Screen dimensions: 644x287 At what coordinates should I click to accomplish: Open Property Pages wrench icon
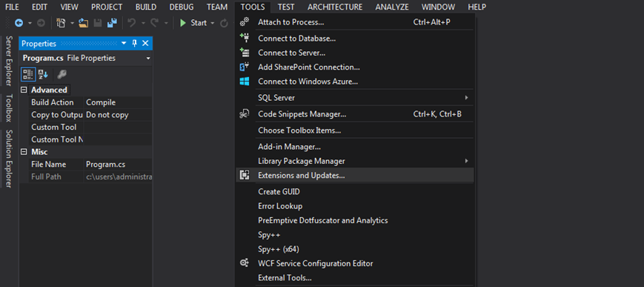[62, 74]
